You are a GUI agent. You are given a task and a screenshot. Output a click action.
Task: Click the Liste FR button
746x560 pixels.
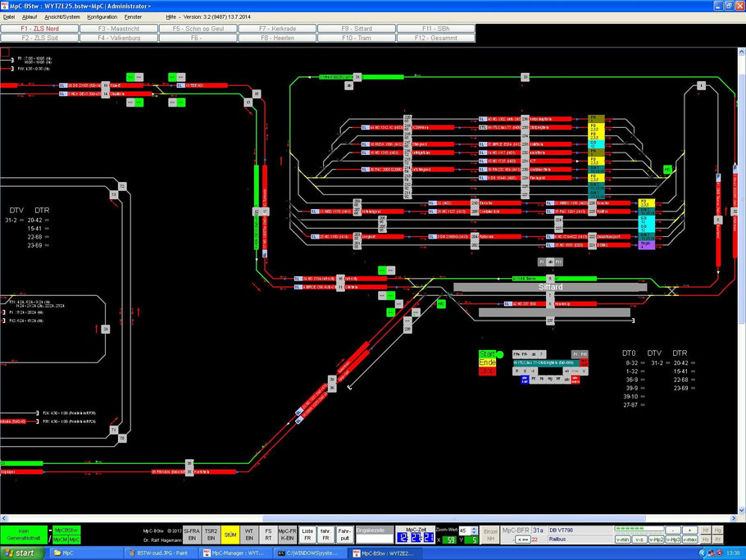[x=307, y=535]
